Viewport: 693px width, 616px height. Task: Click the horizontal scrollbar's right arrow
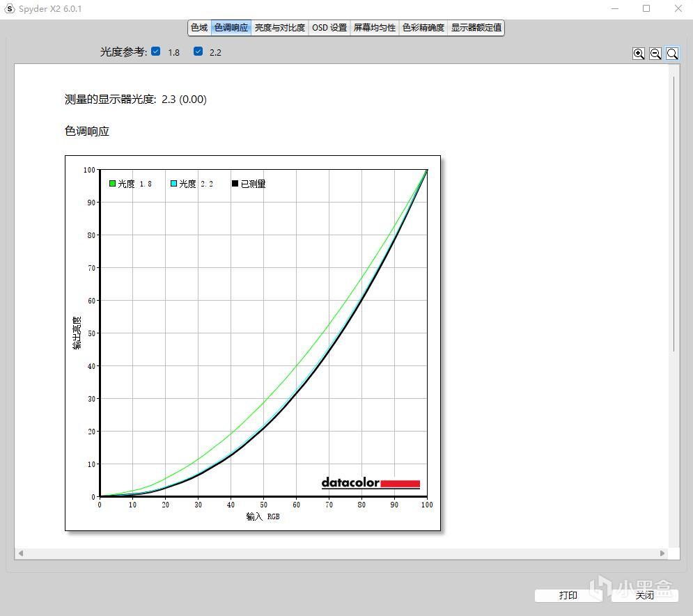pyautogui.click(x=662, y=553)
